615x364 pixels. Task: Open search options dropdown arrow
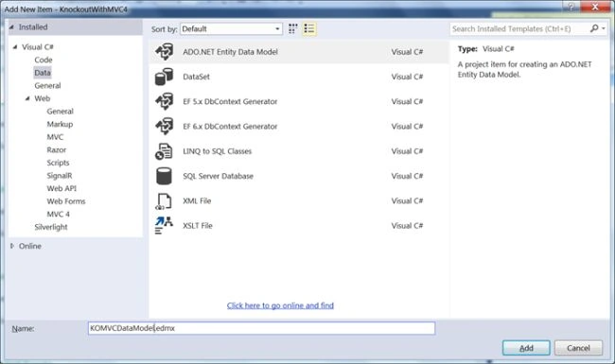(x=604, y=28)
